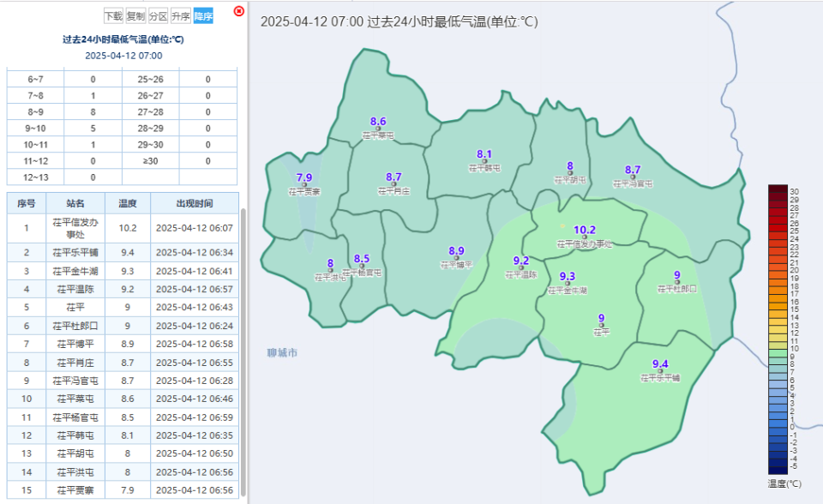Viewport: 823px width, 504px height.
Task: Click time cell 2025-04-12 06:43
Action: click(x=195, y=307)
